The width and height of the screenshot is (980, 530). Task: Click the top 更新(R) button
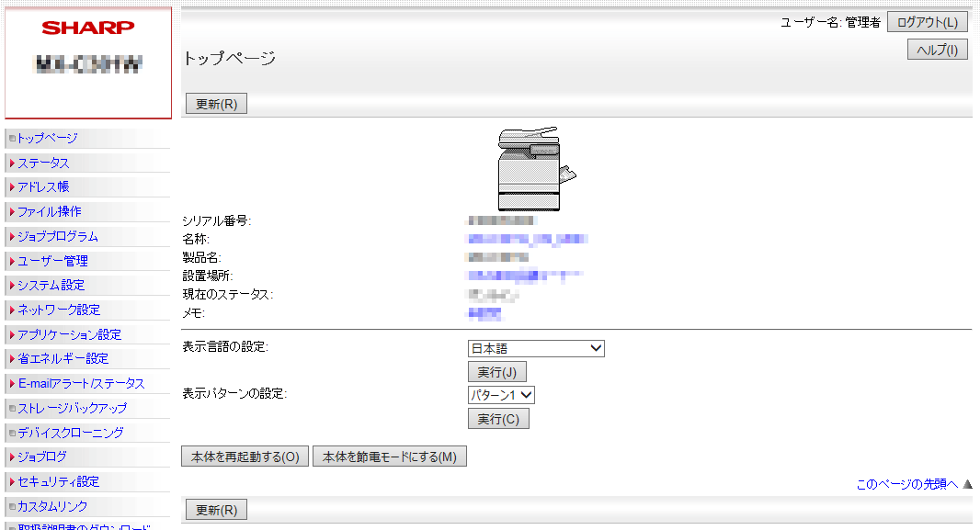[x=216, y=104]
